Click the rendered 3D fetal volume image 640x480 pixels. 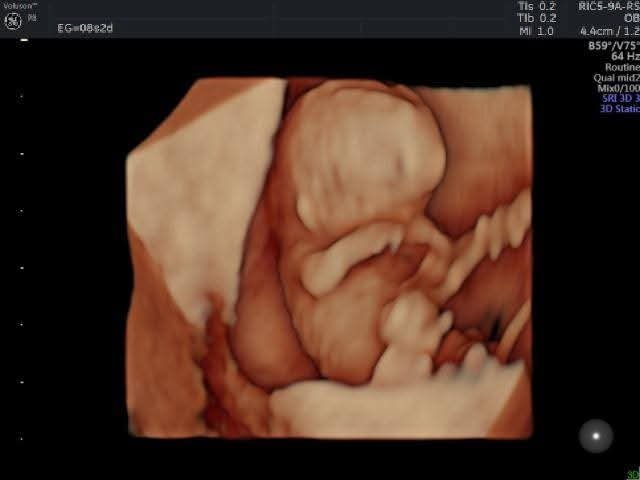pyautogui.click(x=329, y=258)
